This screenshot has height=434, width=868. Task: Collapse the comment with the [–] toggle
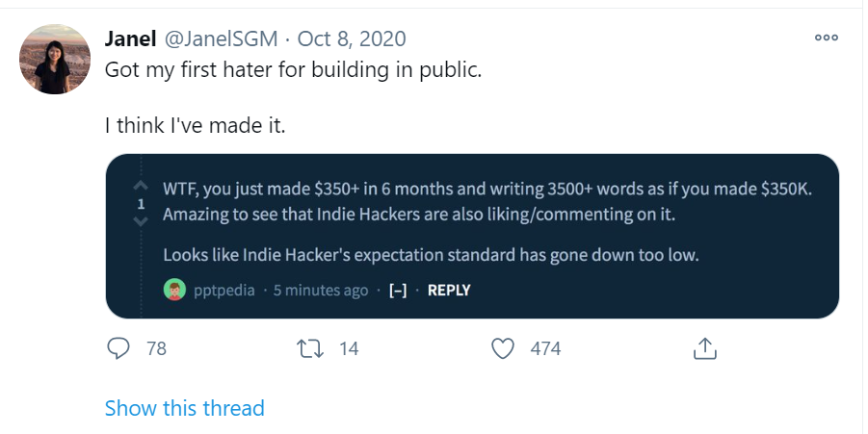pyautogui.click(x=398, y=291)
